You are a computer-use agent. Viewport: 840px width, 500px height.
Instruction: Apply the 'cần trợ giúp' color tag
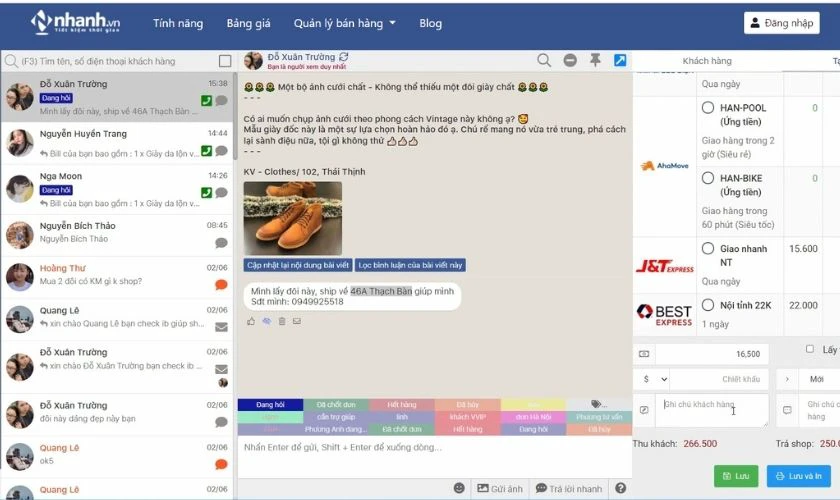click(336, 416)
